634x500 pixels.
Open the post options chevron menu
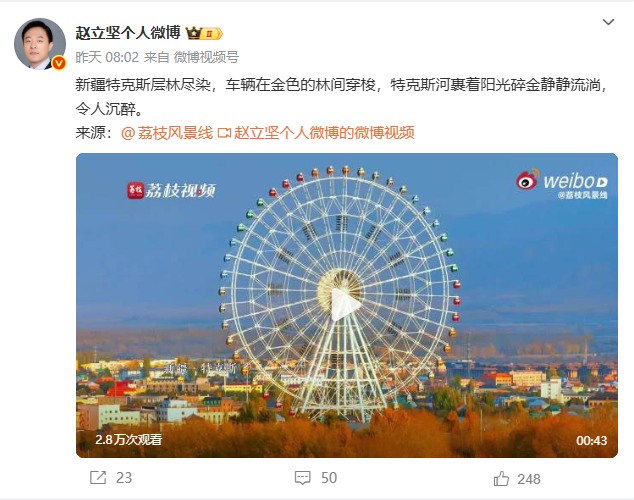(x=608, y=22)
